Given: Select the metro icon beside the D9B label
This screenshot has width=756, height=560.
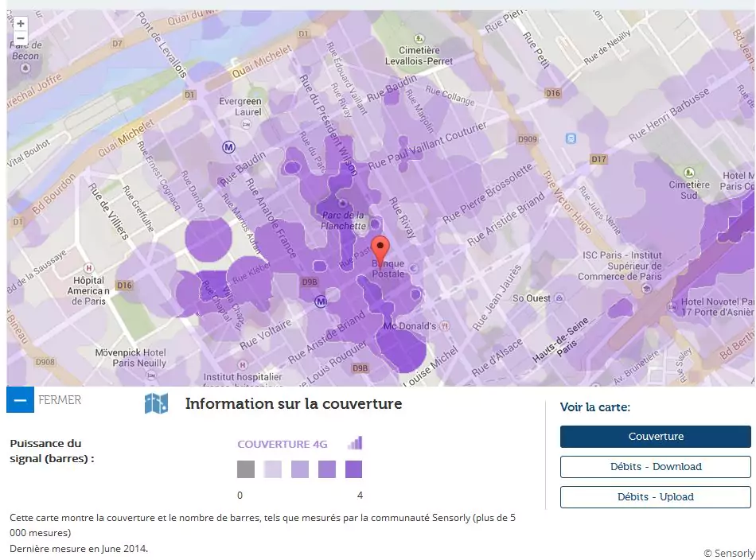Looking at the screenshot, I should coord(321,301).
